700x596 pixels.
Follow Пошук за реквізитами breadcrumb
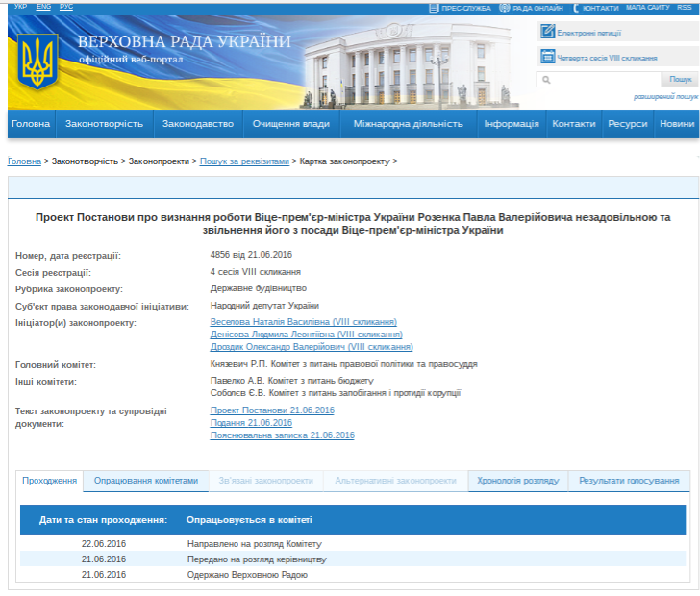244,161
